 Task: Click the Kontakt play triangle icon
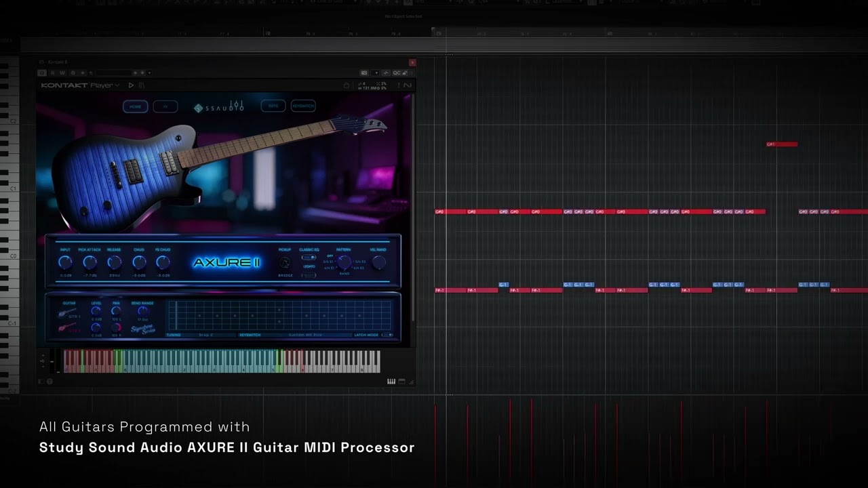coord(131,85)
